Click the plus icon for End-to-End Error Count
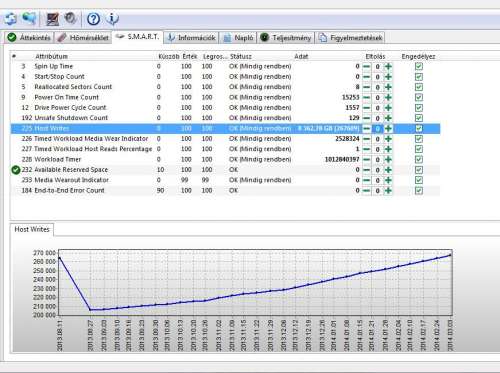The width and height of the screenshot is (500, 373). point(388,191)
